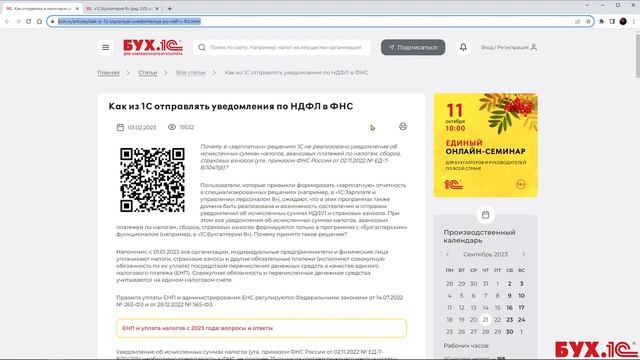The image size is (640, 360).
Task: Go to previous calendar month
Action: (x=448, y=254)
